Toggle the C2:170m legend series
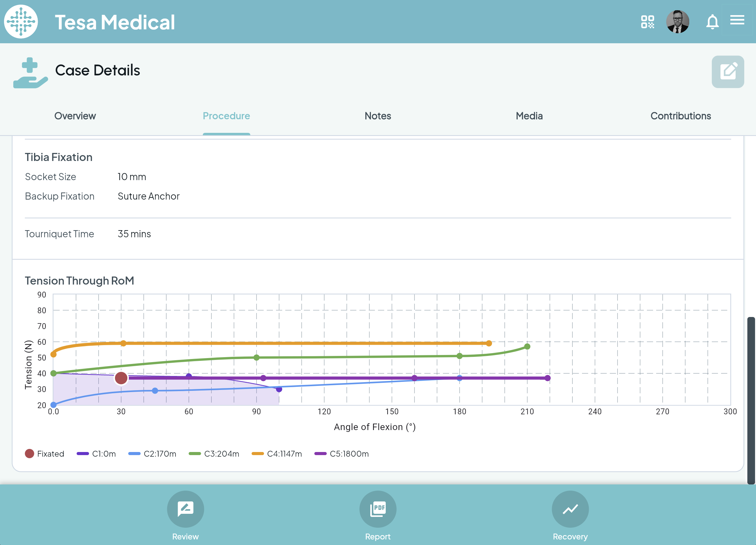The width and height of the screenshot is (756, 545). (x=152, y=454)
